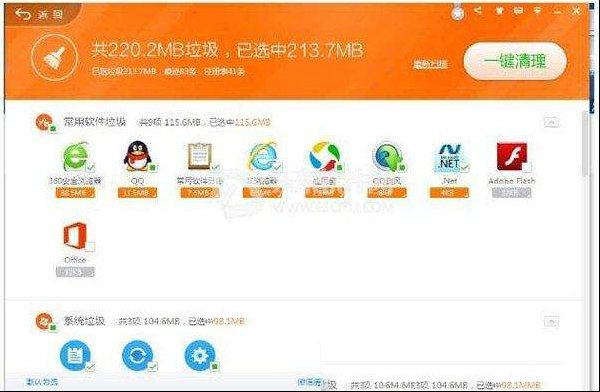
Task: Toggle the blue gear item checkbox
Action: [215, 367]
